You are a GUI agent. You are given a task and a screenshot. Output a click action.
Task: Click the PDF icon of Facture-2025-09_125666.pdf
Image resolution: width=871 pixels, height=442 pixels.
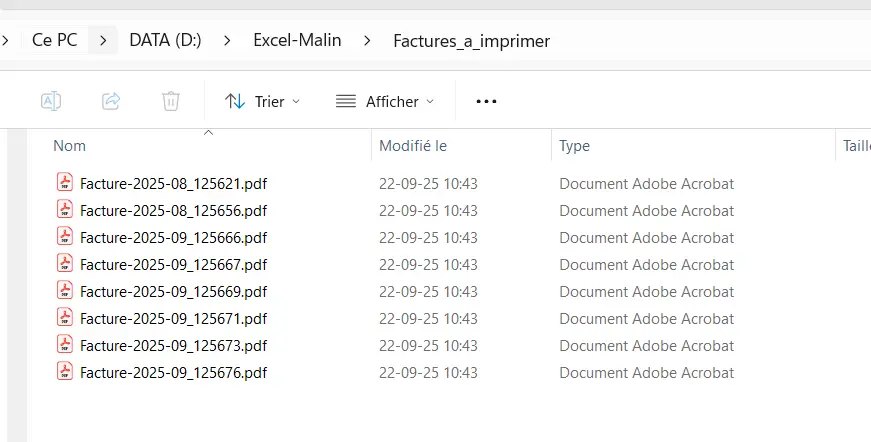65,238
